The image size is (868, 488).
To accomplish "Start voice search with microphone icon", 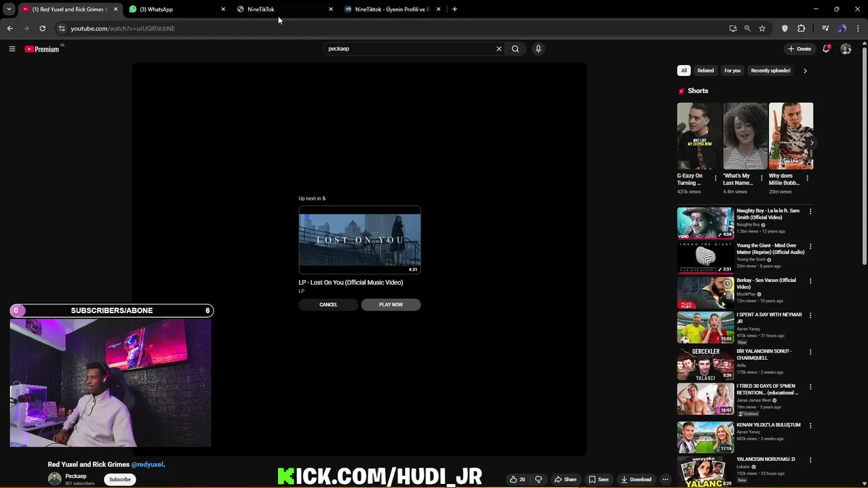I will click(x=538, y=49).
